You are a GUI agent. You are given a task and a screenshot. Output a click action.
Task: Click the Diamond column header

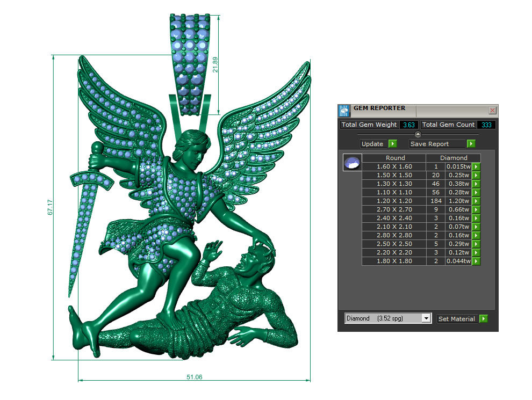click(454, 158)
